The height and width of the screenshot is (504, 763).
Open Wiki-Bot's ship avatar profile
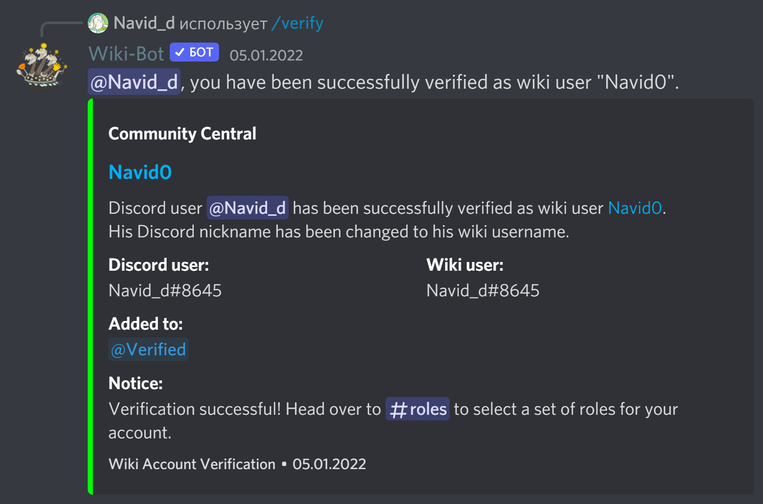(x=41, y=66)
